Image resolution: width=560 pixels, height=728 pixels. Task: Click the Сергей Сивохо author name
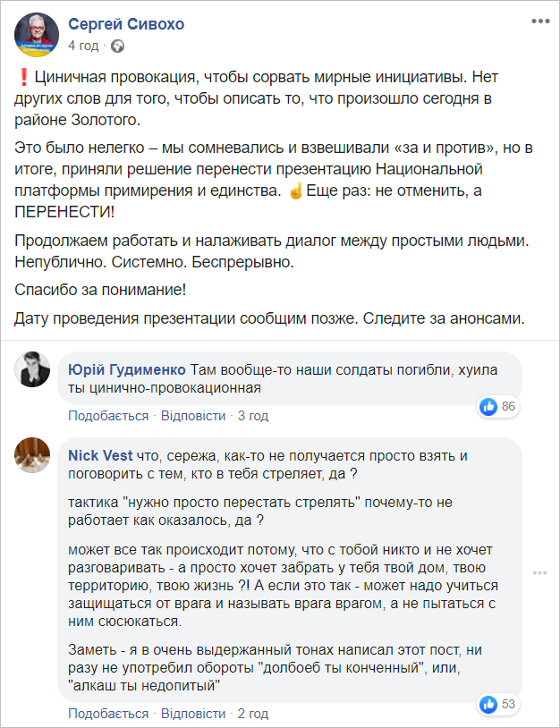[126, 24]
